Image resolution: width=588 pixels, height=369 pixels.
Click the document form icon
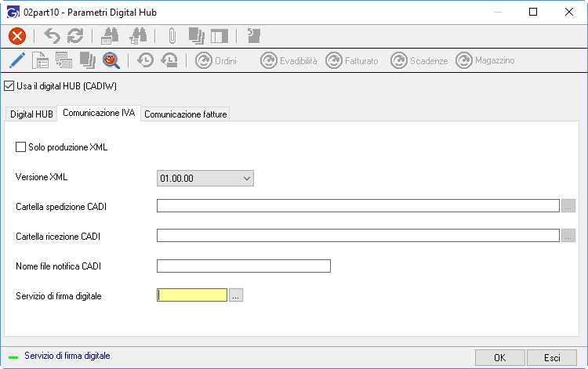point(40,60)
